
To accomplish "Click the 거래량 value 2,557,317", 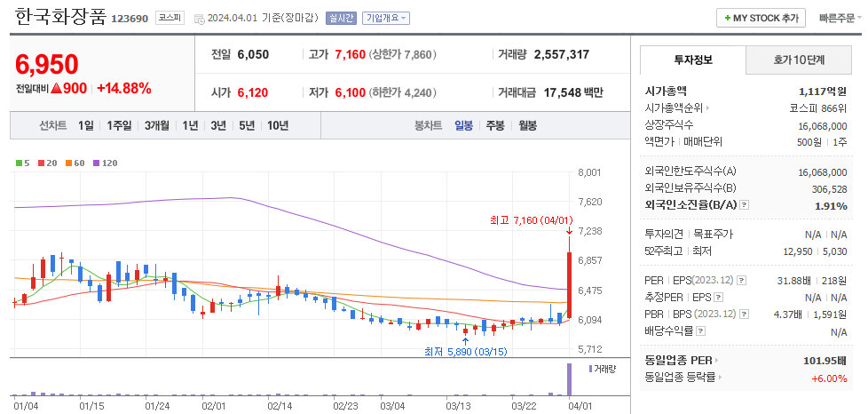I will pyautogui.click(x=561, y=54).
